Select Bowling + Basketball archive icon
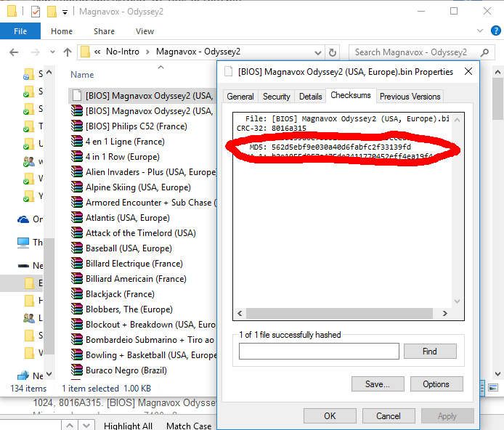 click(x=77, y=354)
